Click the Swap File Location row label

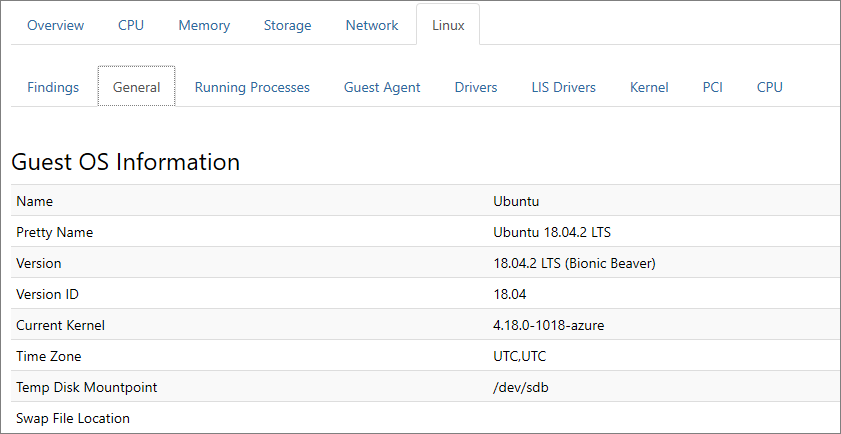[x=73, y=418]
